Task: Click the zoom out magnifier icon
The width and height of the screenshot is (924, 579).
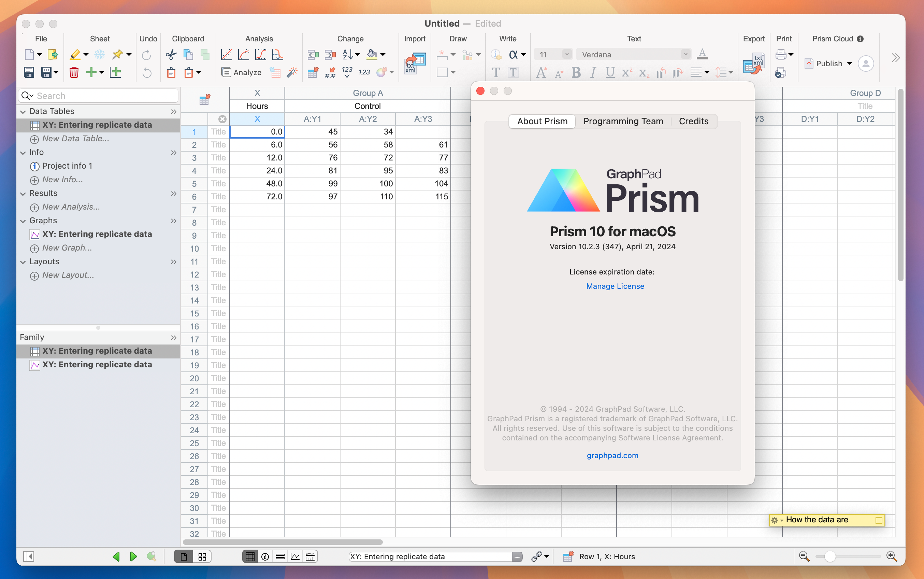Action: pos(804,556)
